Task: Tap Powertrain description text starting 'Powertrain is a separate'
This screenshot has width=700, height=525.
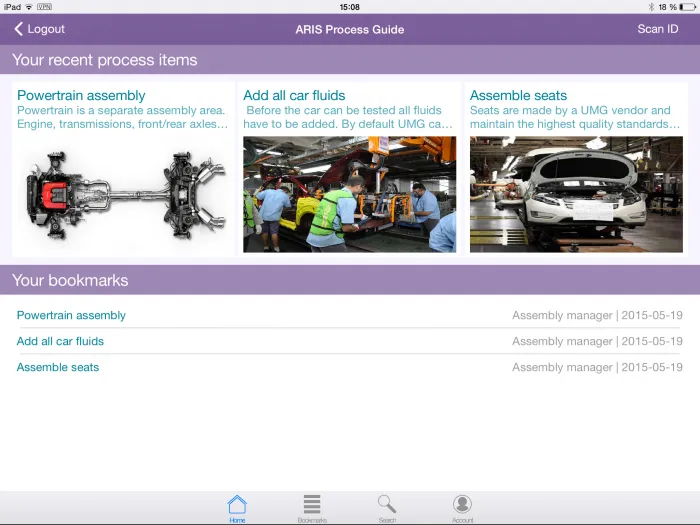Action: [123, 117]
